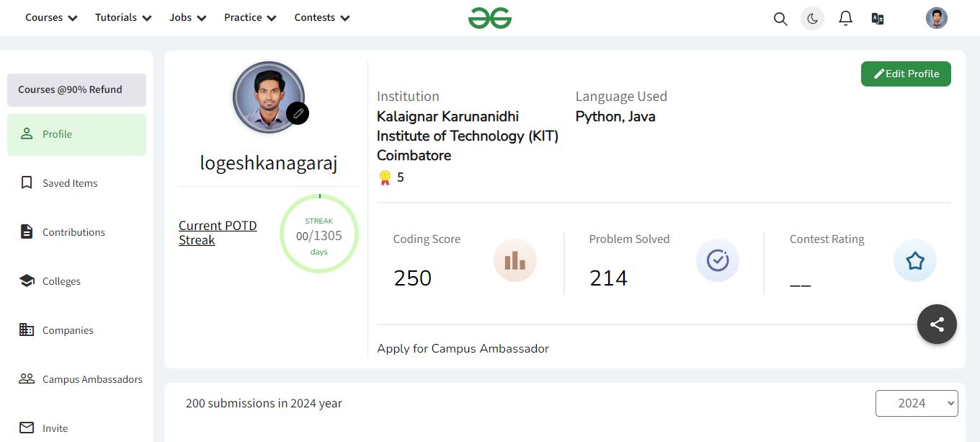Click the large profile photo

[x=269, y=97]
